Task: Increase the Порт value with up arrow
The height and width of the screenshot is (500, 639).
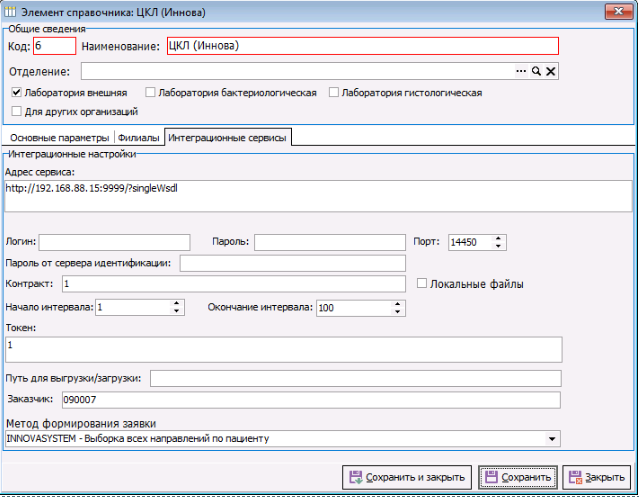Action: (499, 238)
